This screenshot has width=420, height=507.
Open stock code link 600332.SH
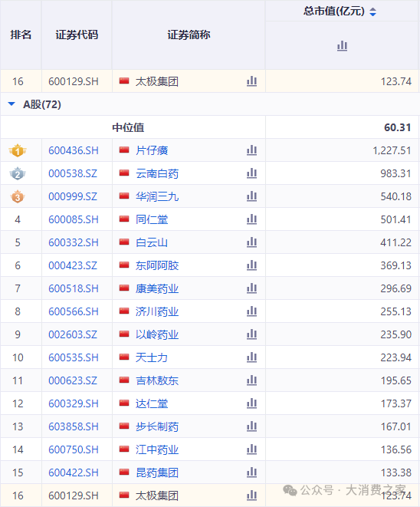(74, 242)
